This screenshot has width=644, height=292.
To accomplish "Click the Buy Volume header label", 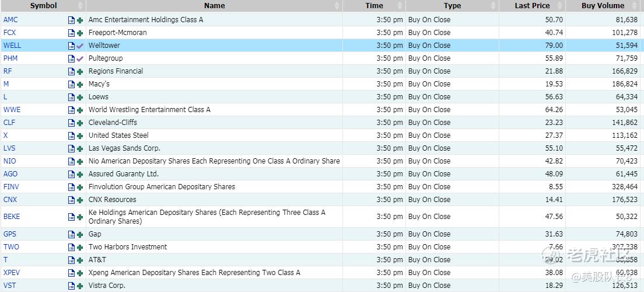I will coord(603,6).
